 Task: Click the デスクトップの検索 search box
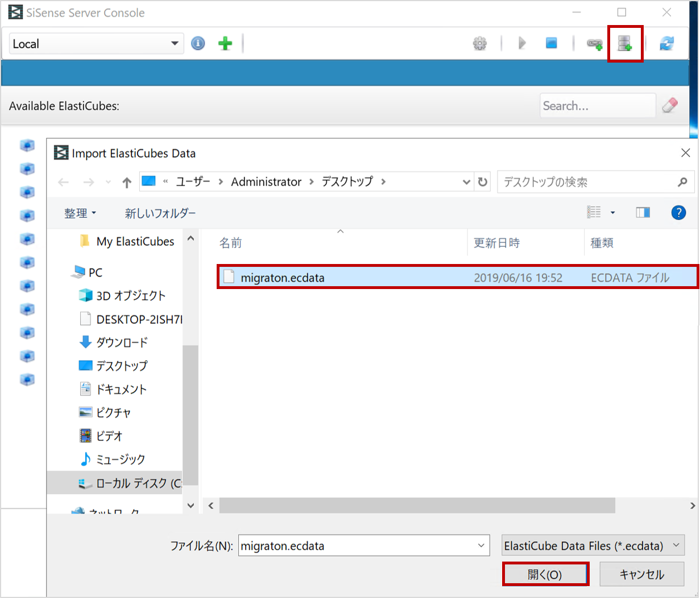(x=595, y=182)
